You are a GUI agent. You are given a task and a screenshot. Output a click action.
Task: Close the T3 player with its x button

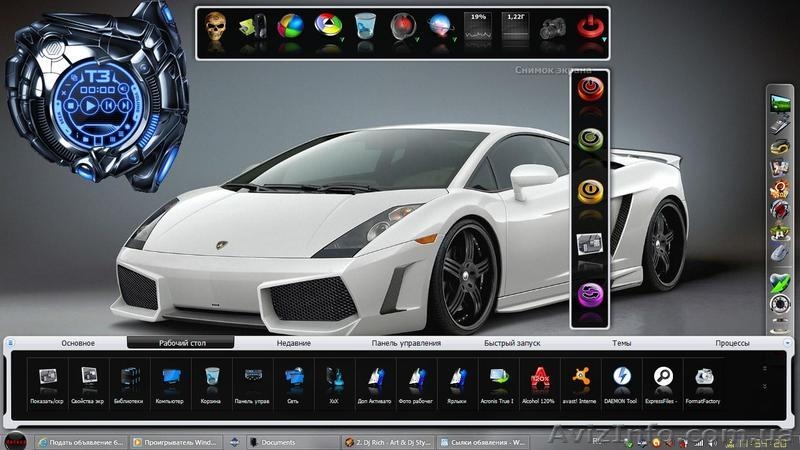pyautogui.click(x=64, y=94)
